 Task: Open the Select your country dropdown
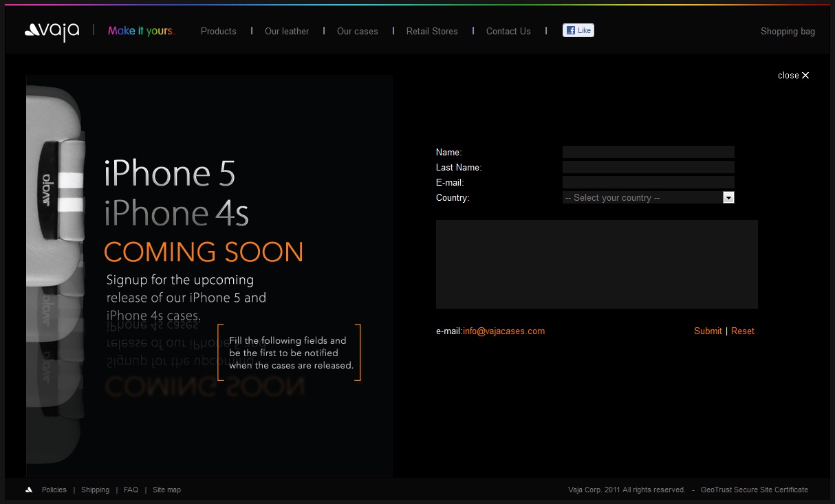click(x=649, y=197)
